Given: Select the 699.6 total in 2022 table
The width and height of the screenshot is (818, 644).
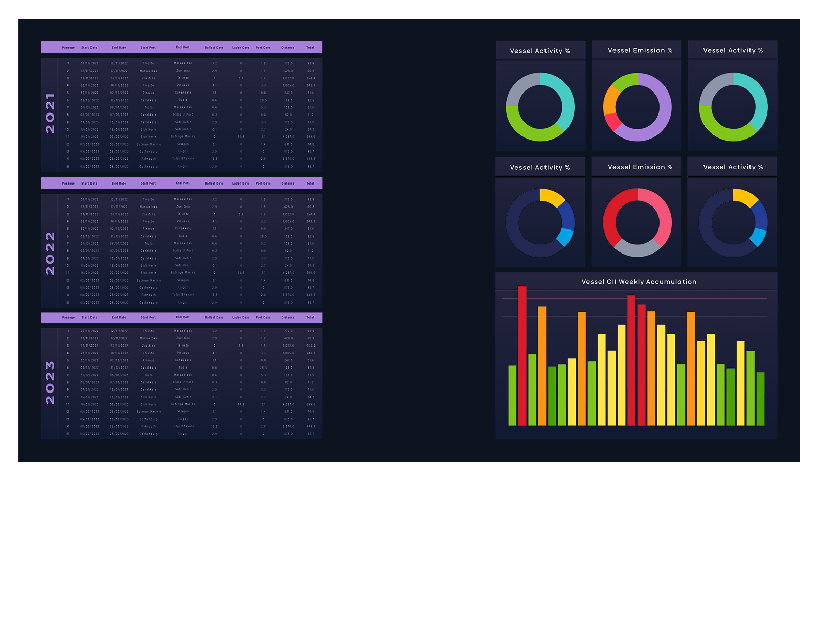Looking at the screenshot, I should [310, 273].
